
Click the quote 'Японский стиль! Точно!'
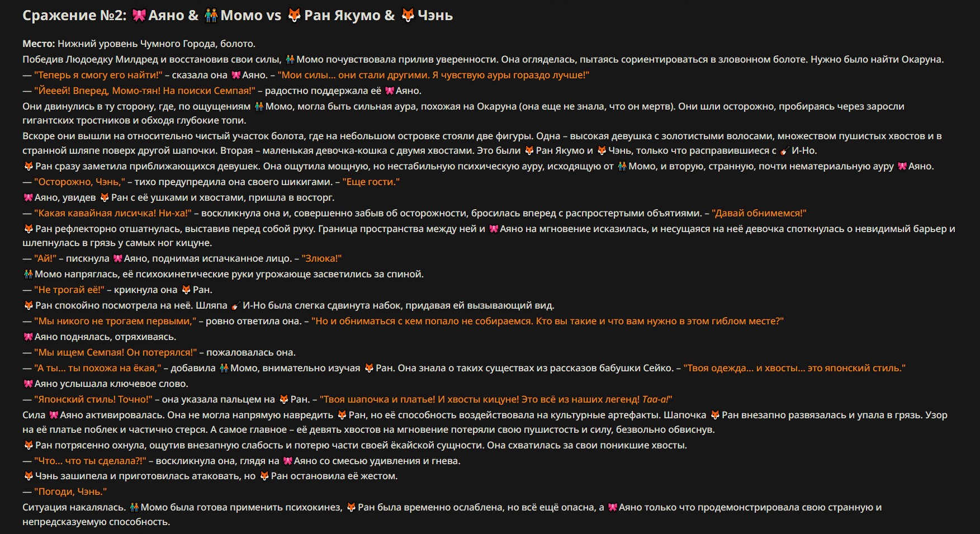tap(93, 399)
